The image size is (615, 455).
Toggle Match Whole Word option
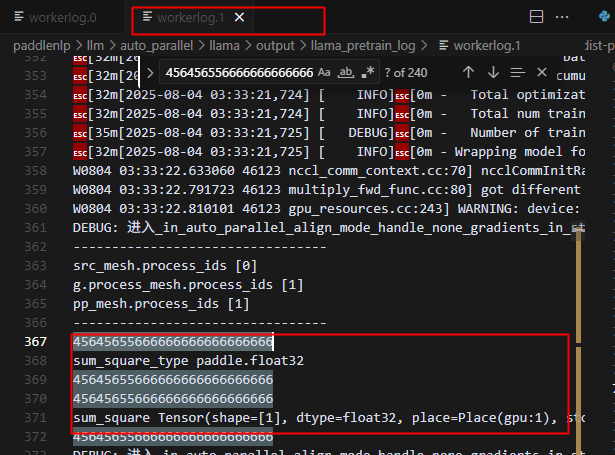[x=346, y=72]
